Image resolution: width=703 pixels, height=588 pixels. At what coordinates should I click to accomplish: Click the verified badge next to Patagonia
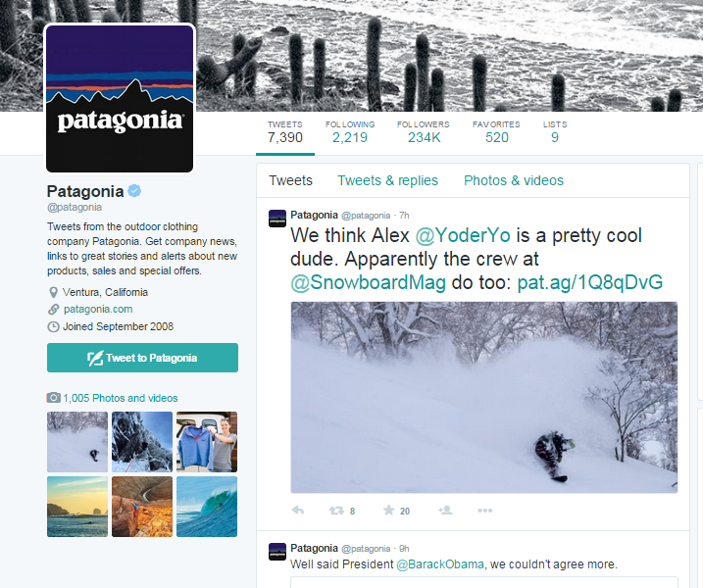134,191
